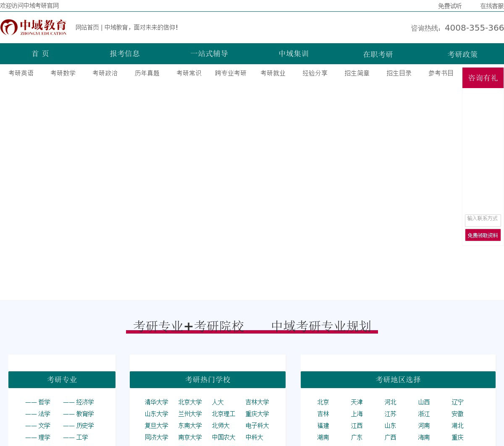The image size is (504, 446).
Task: Click the 中域教育 logo
Action: tap(34, 27)
